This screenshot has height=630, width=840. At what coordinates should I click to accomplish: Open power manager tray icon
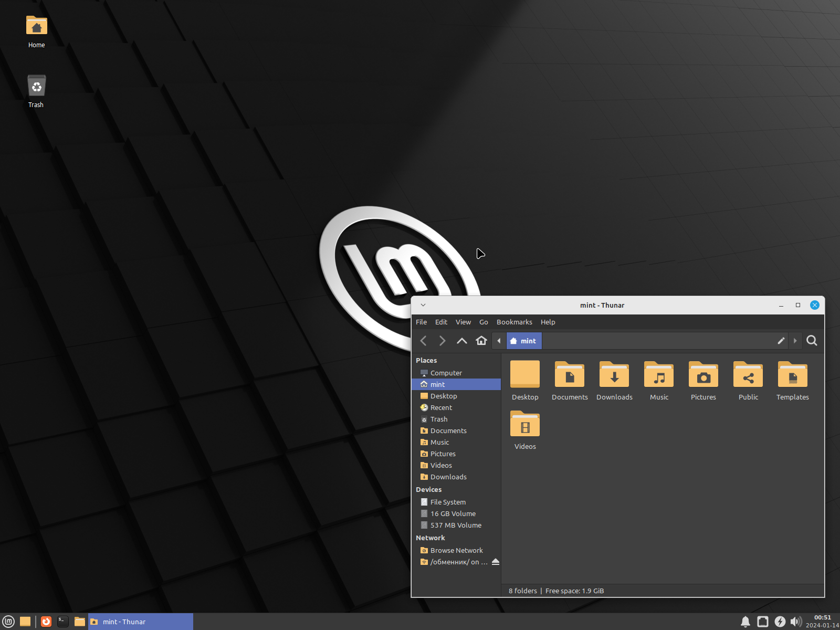[780, 622]
